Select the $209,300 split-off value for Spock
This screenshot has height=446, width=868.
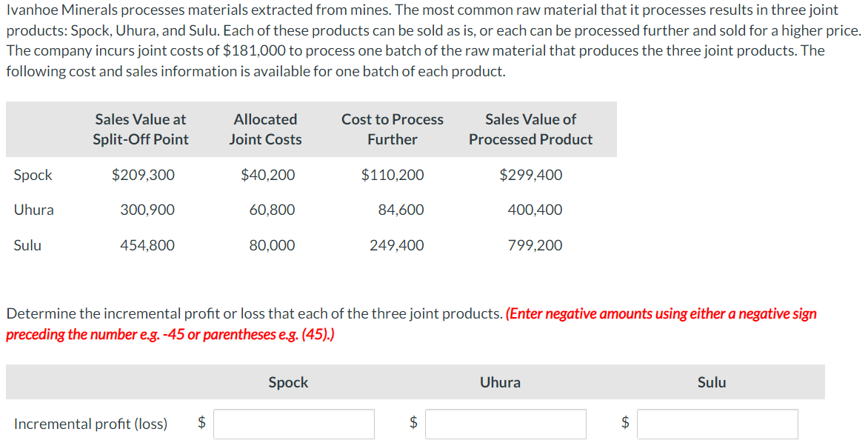click(x=144, y=176)
